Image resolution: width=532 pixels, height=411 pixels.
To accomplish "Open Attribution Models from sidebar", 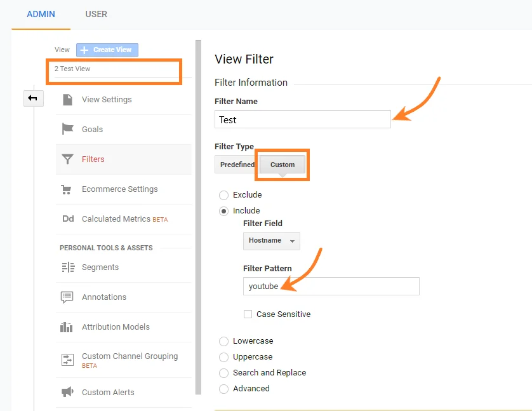I will [x=116, y=327].
